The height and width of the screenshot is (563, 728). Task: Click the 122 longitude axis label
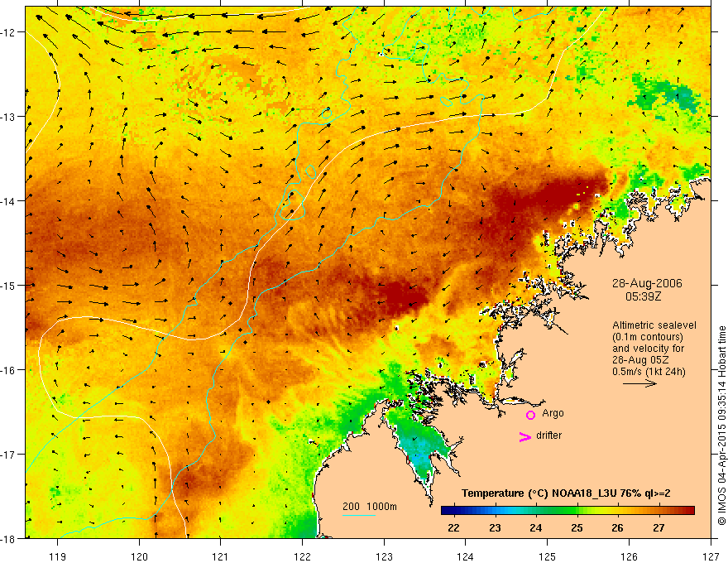[x=302, y=556]
